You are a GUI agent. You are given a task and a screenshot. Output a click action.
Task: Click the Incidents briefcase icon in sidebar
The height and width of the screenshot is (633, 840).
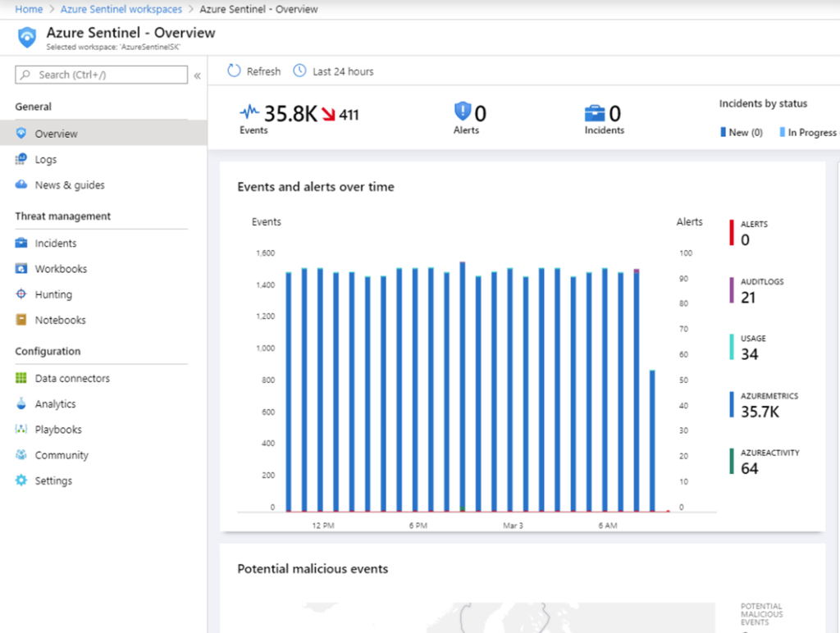tap(21, 243)
